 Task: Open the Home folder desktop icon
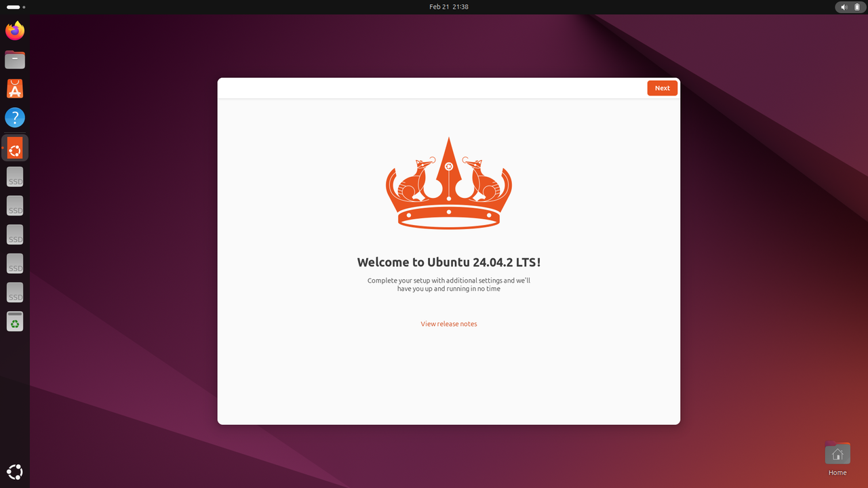coord(837,455)
